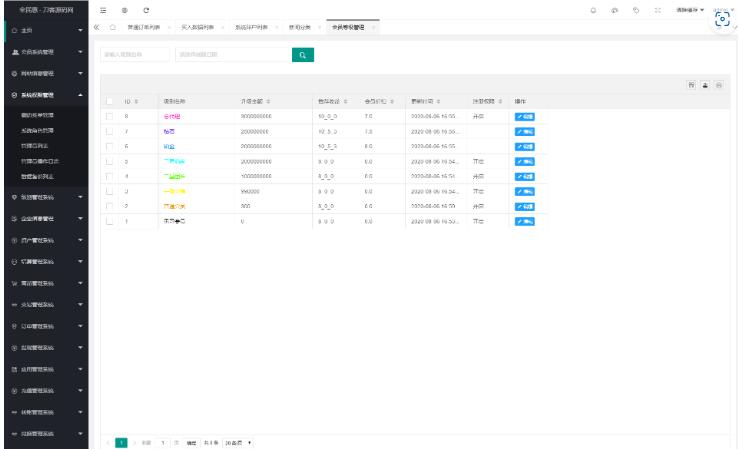Click the blue edit button for row ID 7
Screen dimensions: 738x449
point(524,131)
